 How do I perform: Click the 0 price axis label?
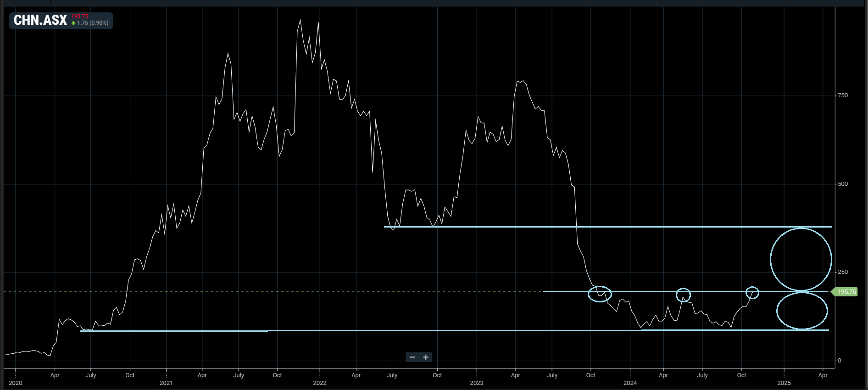coord(840,361)
